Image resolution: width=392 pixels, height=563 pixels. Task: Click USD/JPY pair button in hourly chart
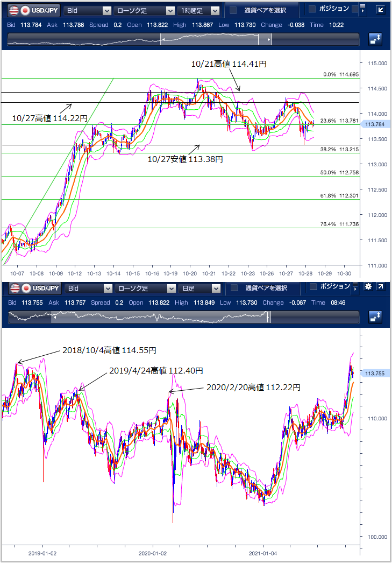34,10
